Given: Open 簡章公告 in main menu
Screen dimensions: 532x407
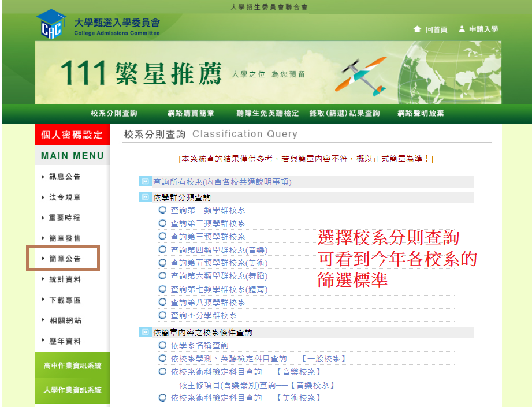Looking at the screenshot, I should pos(65,259).
